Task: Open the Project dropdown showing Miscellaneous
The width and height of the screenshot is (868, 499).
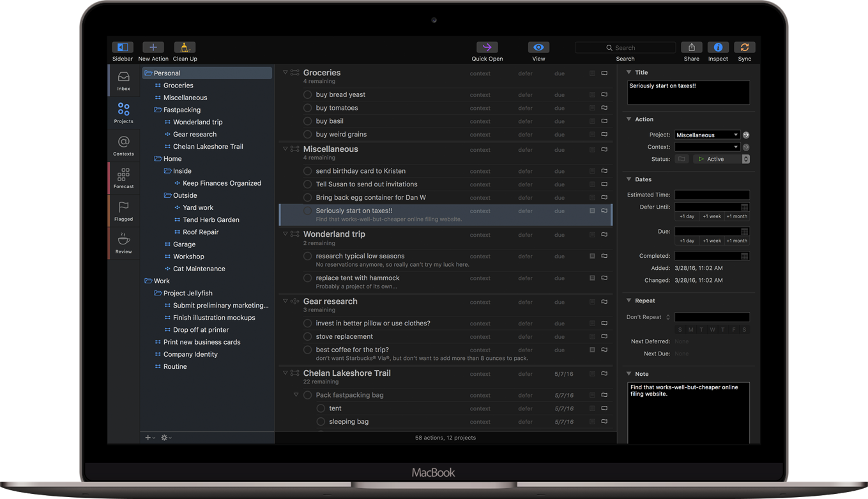Action: [707, 135]
